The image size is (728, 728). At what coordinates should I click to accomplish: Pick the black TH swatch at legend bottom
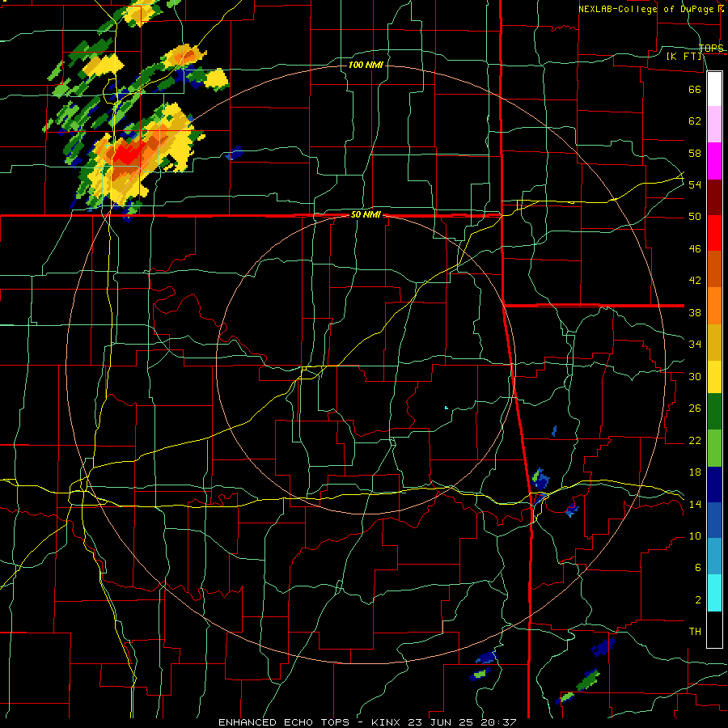pyautogui.click(x=714, y=629)
